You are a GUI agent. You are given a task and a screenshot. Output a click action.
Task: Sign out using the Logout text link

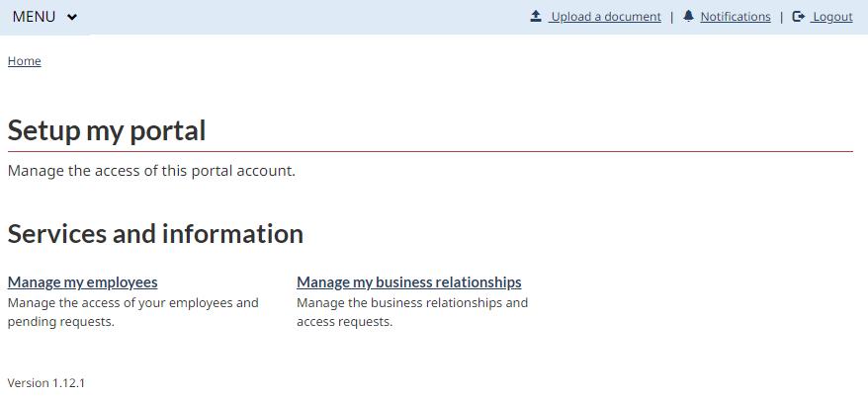click(x=832, y=17)
